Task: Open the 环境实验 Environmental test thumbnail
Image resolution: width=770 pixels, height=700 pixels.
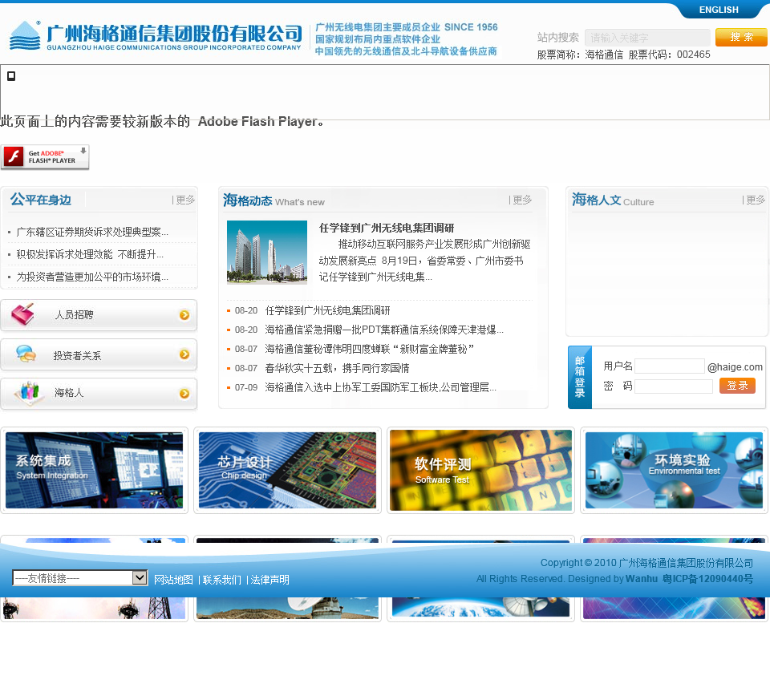Action: click(x=674, y=470)
